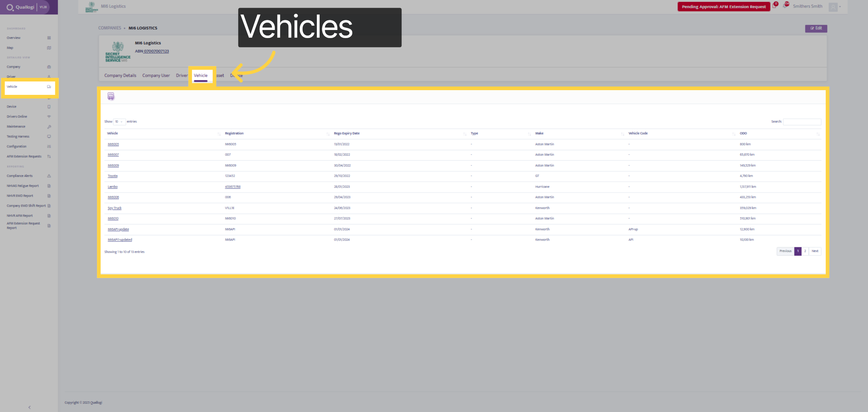Sort table by Type column
The width and height of the screenshot is (868, 412).
(501, 134)
